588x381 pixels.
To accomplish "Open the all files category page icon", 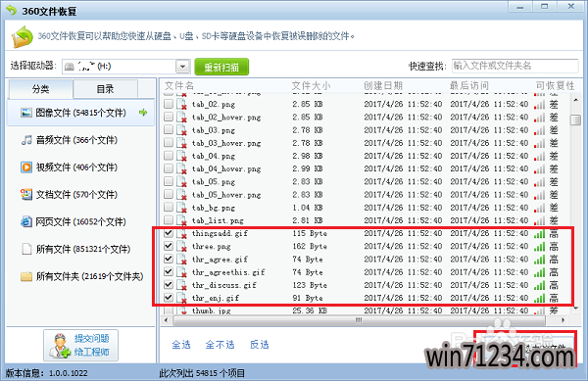I will coord(26,249).
